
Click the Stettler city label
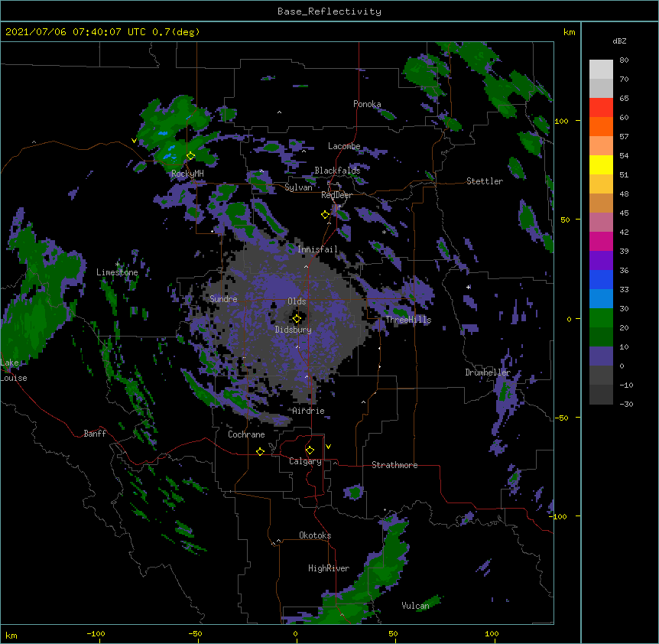pyautogui.click(x=485, y=181)
